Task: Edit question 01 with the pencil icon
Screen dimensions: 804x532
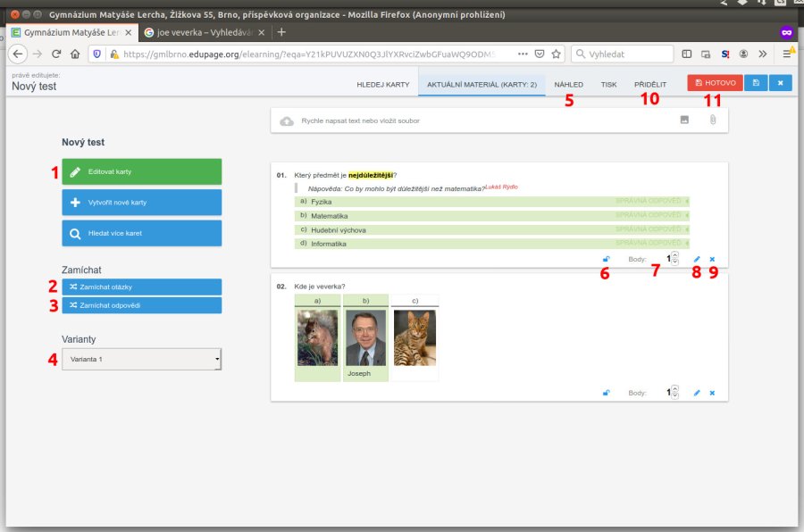Action: (x=697, y=260)
